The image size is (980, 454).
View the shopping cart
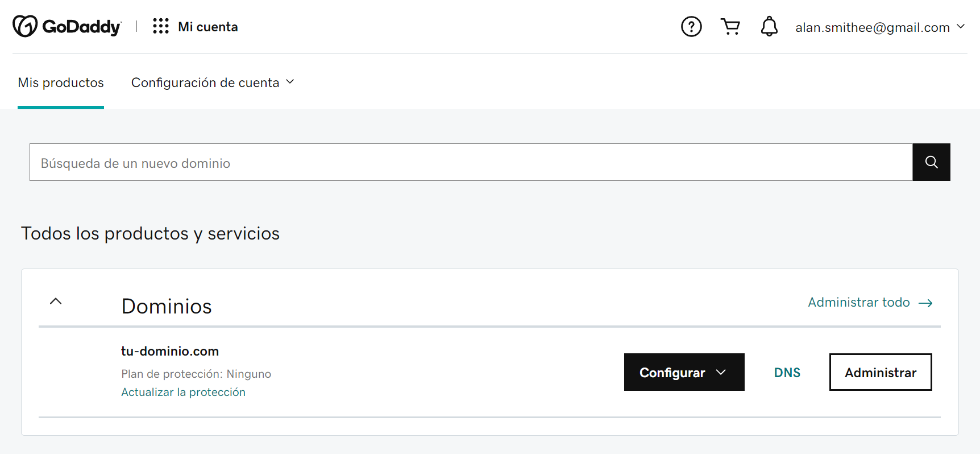point(730,26)
